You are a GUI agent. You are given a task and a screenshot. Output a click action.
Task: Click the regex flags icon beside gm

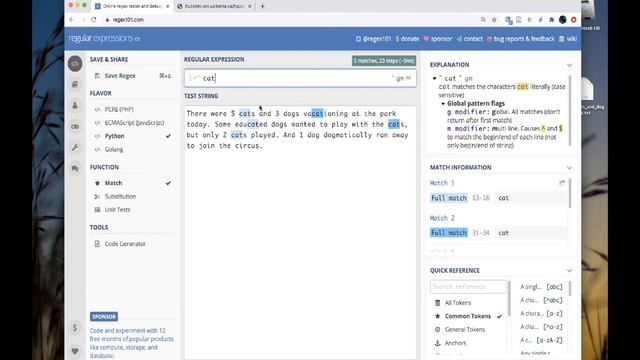click(409, 78)
